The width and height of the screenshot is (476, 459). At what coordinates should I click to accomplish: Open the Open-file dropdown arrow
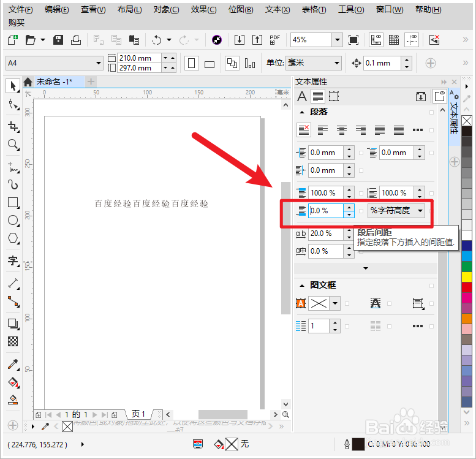click(43, 40)
